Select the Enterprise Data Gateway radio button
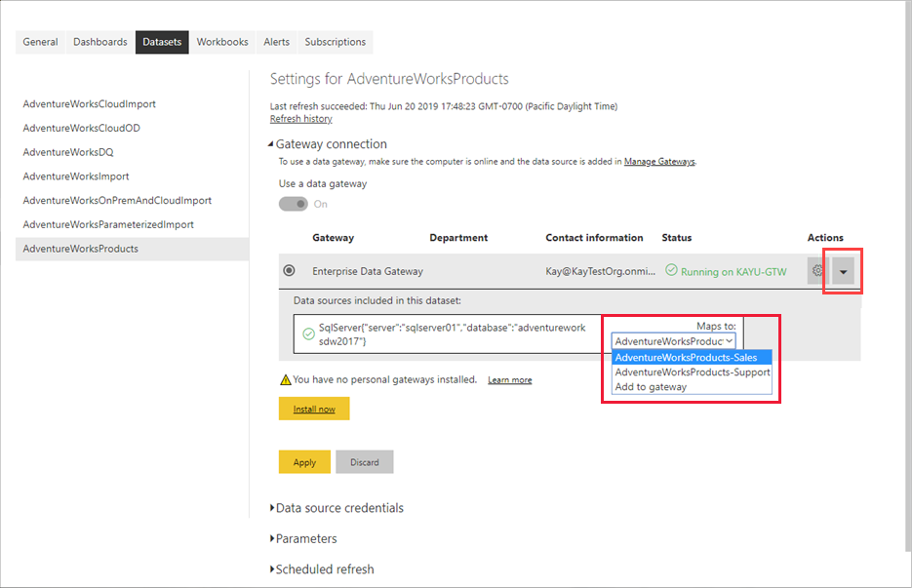The width and height of the screenshot is (912, 588). click(289, 271)
